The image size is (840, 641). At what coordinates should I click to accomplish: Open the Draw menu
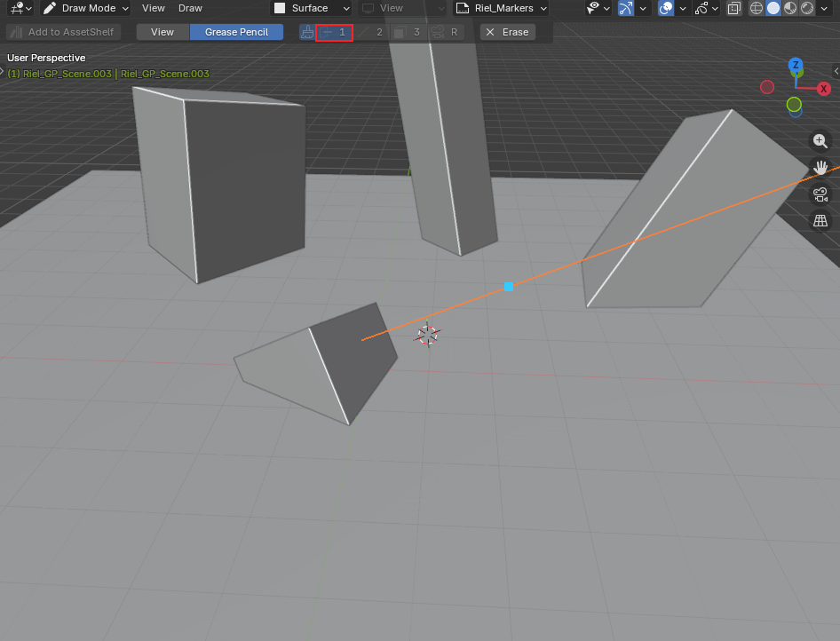(190, 8)
